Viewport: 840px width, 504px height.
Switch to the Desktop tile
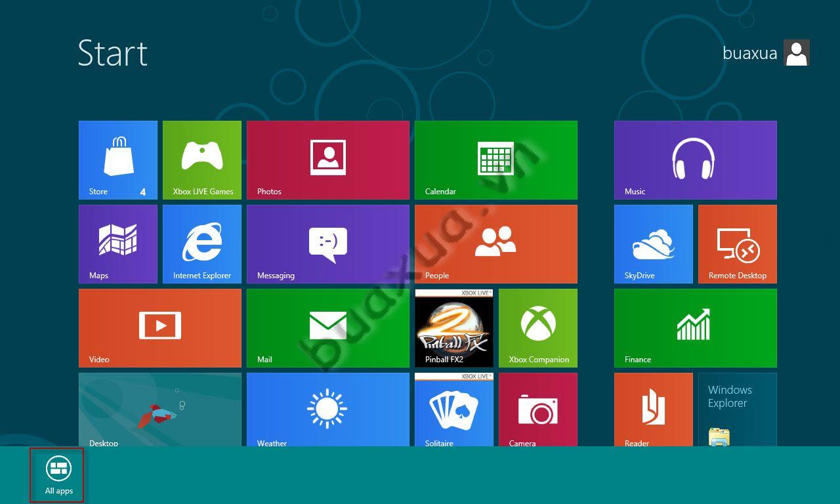(x=160, y=409)
